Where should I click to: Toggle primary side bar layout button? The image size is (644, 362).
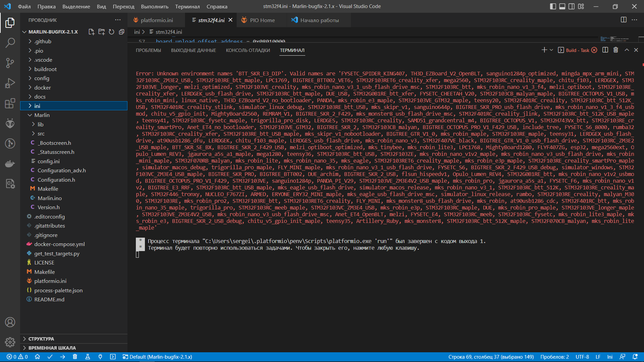tap(553, 6)
